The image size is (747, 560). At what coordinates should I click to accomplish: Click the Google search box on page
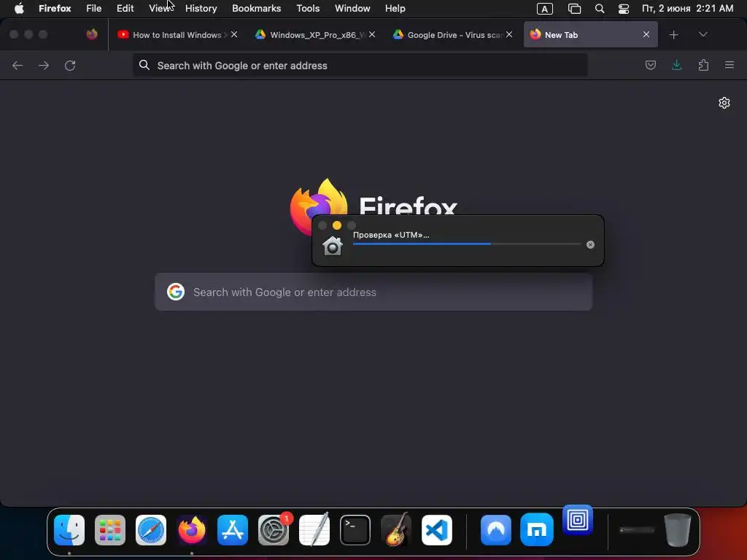pyautogui.click(x=373, y=292)
